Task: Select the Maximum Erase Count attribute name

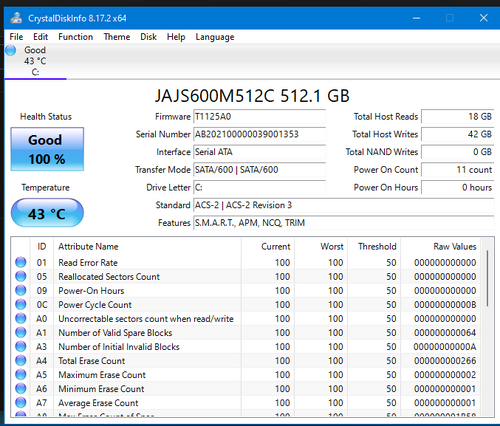Action: 102,375
